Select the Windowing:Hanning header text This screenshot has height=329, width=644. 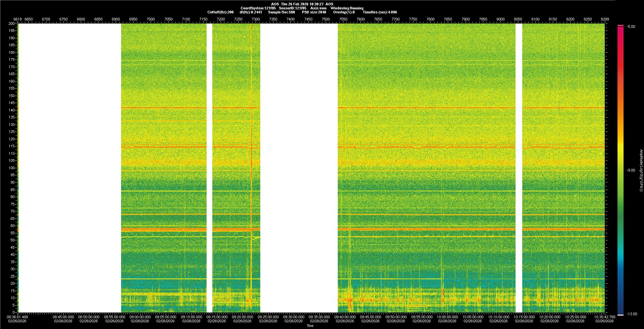[x=347, y=8]
